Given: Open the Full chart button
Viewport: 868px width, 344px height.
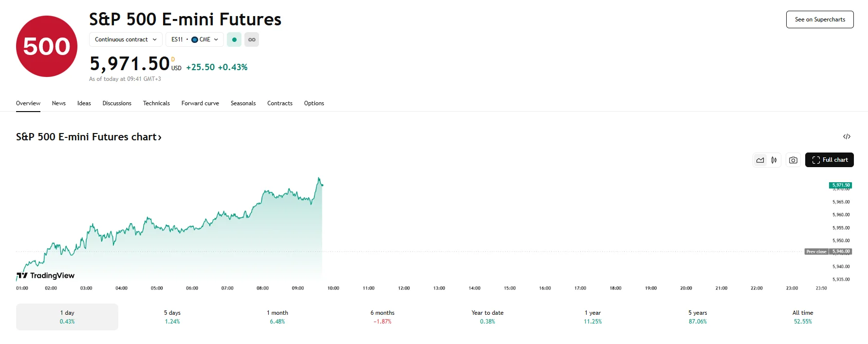Looking at the screenshot, I should (x=830, y=160).
